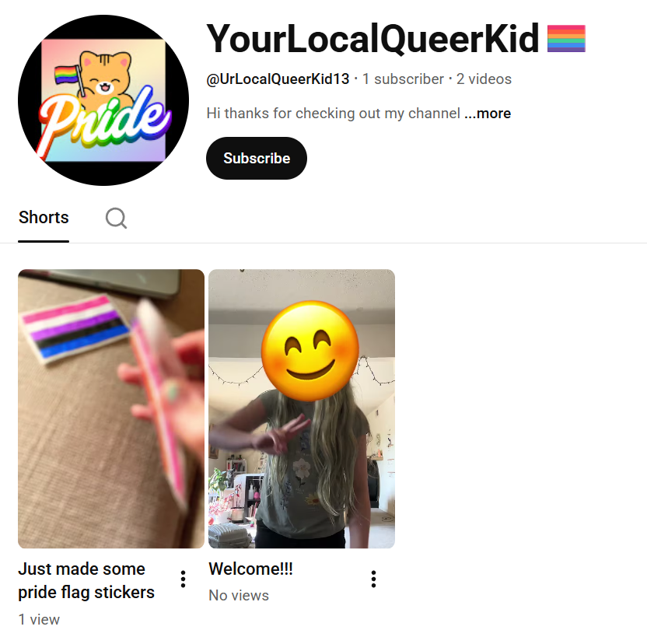Image resolution: width=647 pixels, height=644 pixels.
Task: Click the smiling emoji face on Welcome thumbnail
Action: click(310, 351)
